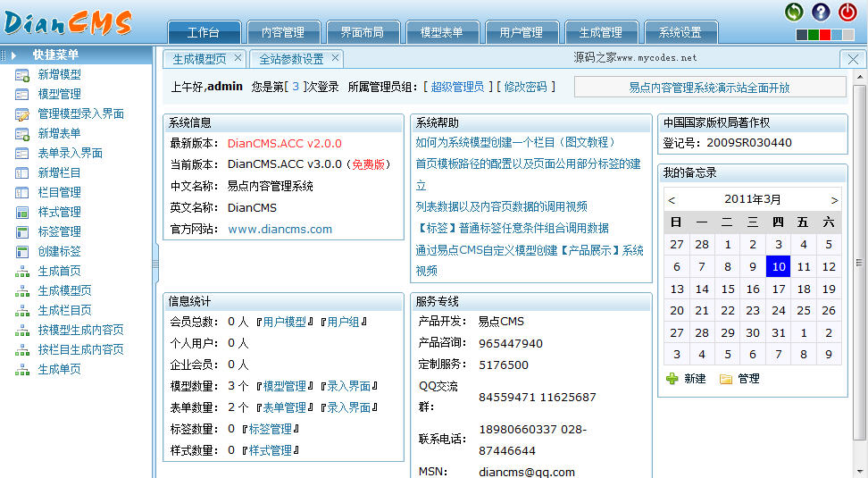Image resolution: width=868 pixels, height=478 pixels.
Task: Click the folder 管理 memo icon
Action: (726, 379)
